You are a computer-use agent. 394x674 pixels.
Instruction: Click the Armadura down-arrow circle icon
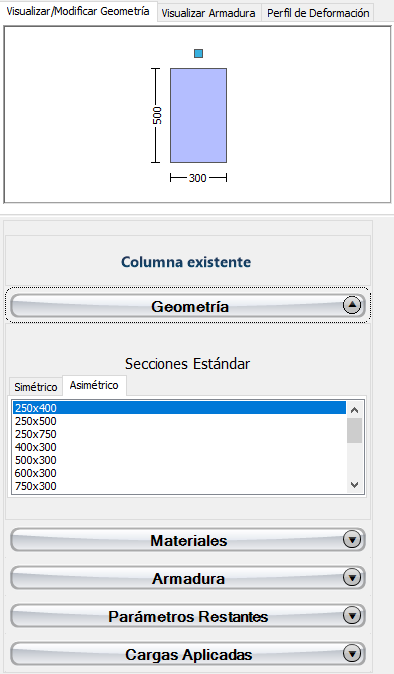[x=352, y=578]
